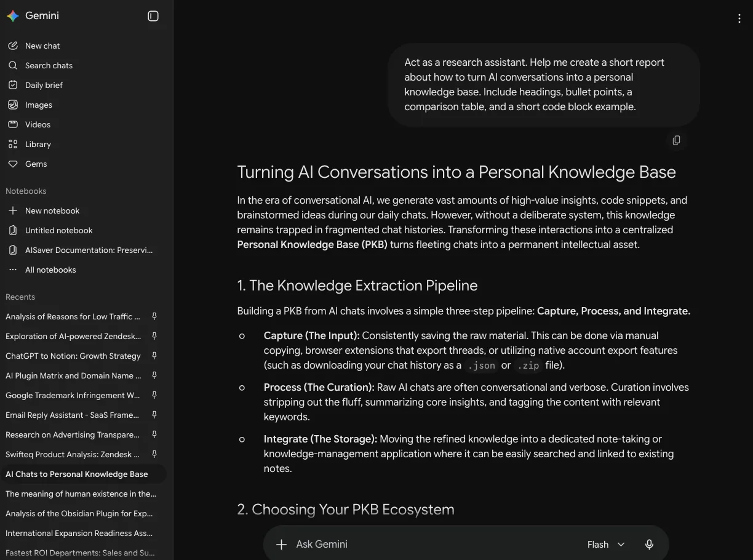Click the Recents section heading
This screenshot has height=560, width=753.
[x=20, y=297]
